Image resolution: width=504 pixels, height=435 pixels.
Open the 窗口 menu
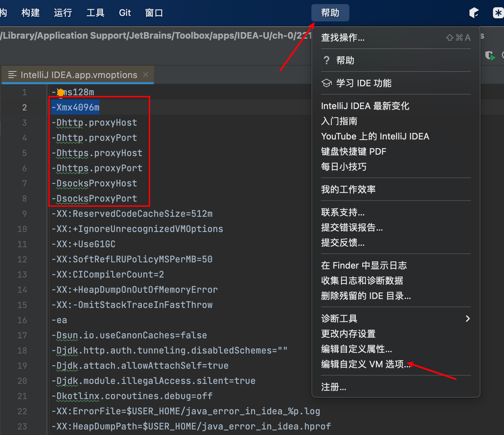click(154, 13)
